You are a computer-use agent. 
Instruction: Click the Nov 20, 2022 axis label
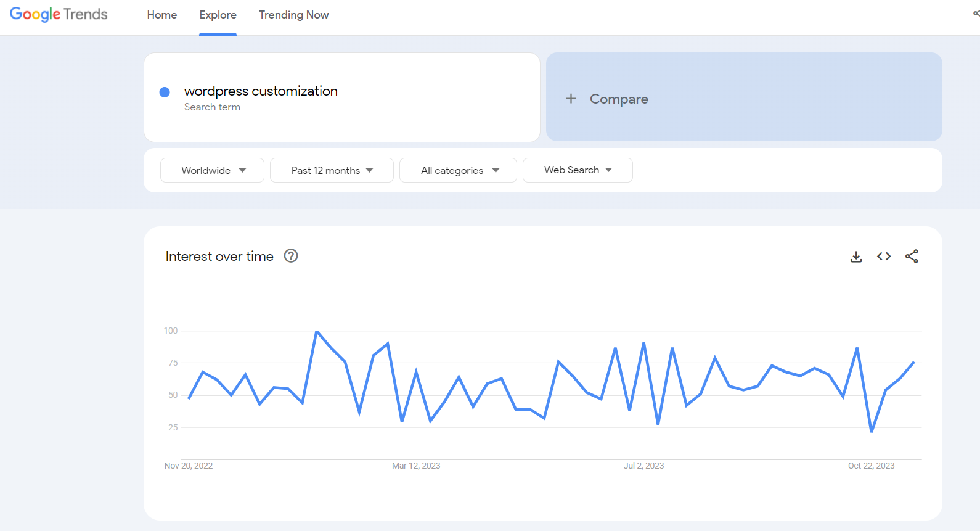(189, 466)
